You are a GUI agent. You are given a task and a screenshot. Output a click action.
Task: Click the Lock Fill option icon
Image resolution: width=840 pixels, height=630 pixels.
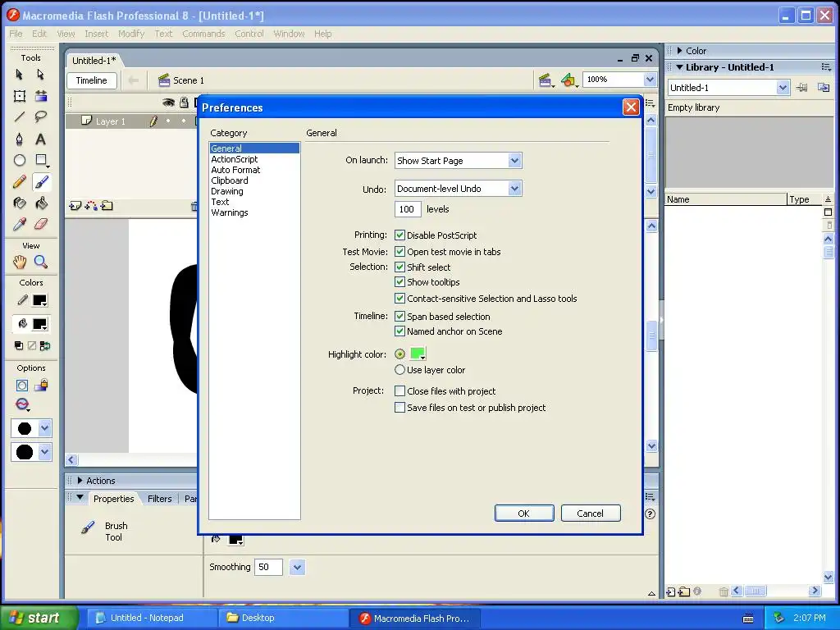41,386
